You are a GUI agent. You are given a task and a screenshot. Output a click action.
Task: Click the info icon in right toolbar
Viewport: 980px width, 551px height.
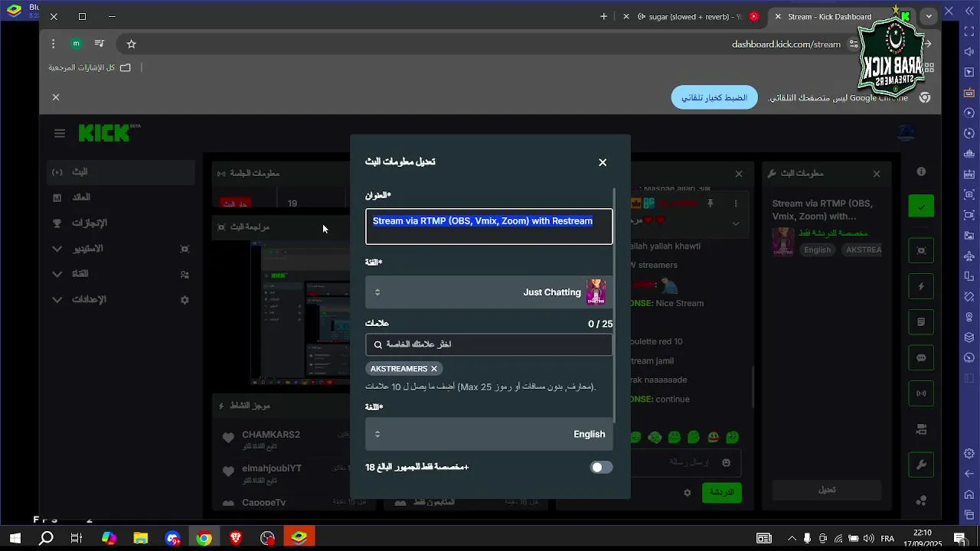pyautogui.click(x=921, y=172)
